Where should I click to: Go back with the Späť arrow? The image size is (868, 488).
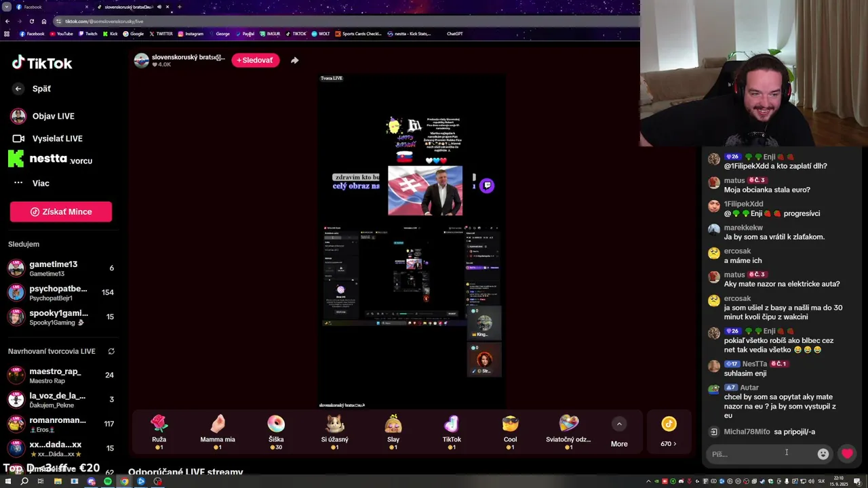click(18, 89)
